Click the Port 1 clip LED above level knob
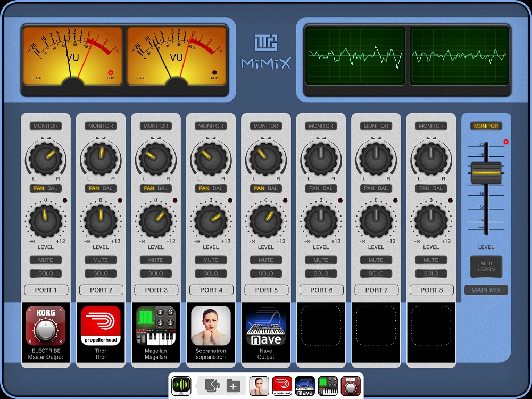Viewport: 532px width, 399px height. point(65,201)
